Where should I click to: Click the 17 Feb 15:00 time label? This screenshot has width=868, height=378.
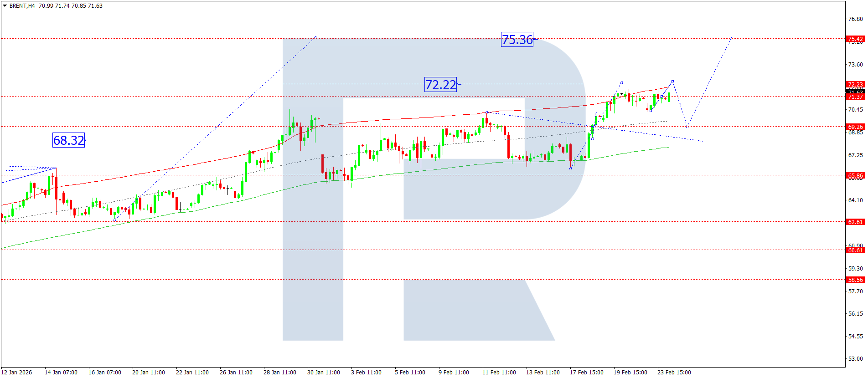(586, 373)
